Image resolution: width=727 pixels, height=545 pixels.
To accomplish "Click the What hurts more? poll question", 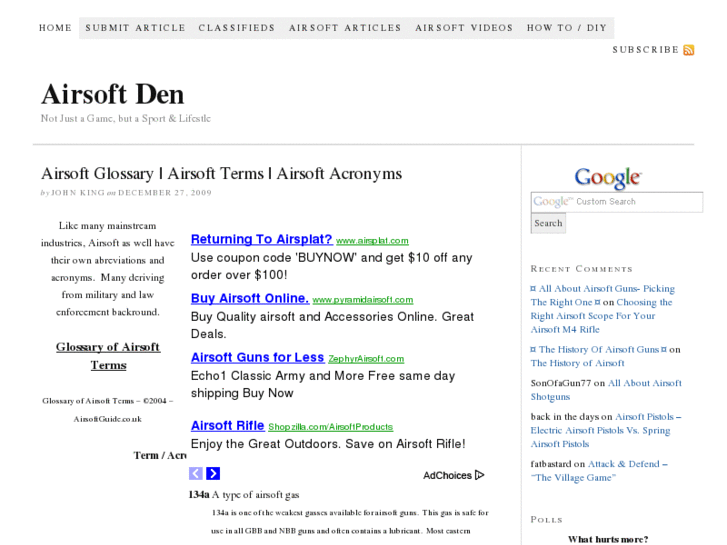I will click(608, 539).
